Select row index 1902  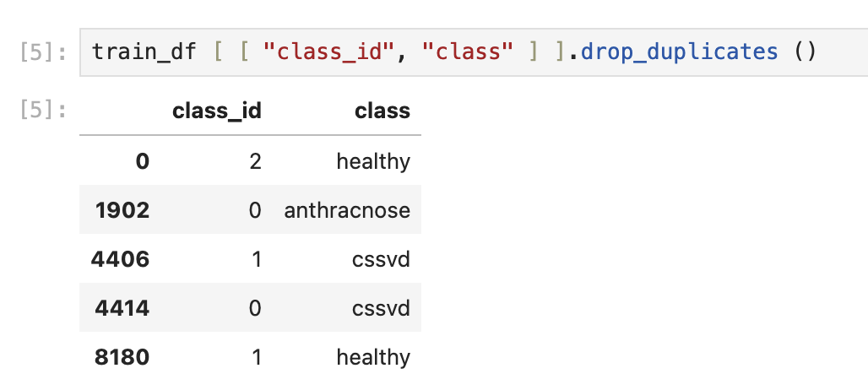tap(122, 209)
